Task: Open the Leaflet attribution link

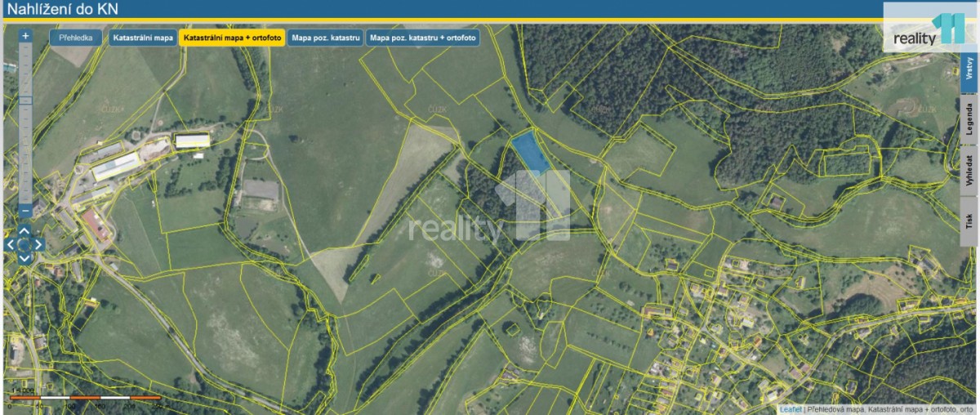Action: coord(791,408)
